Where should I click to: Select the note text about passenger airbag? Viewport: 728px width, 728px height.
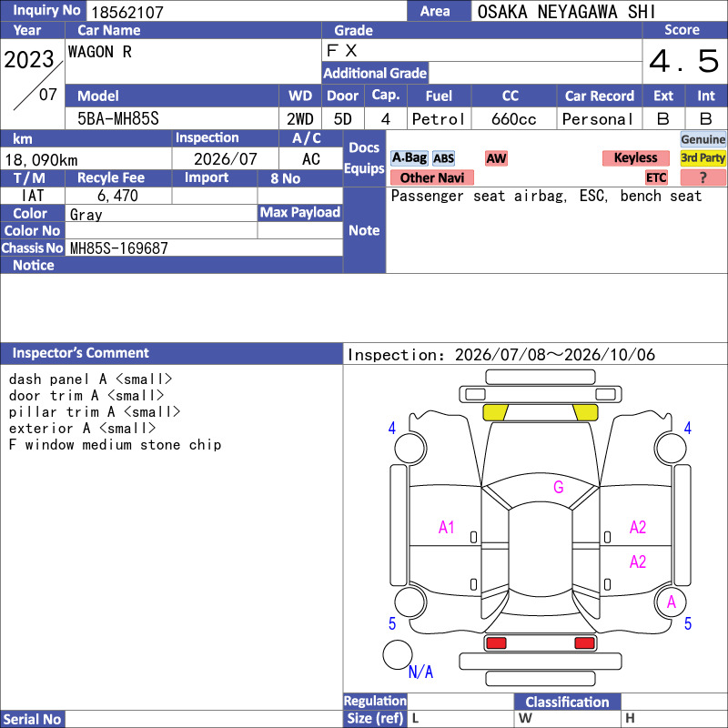point(546,196)
